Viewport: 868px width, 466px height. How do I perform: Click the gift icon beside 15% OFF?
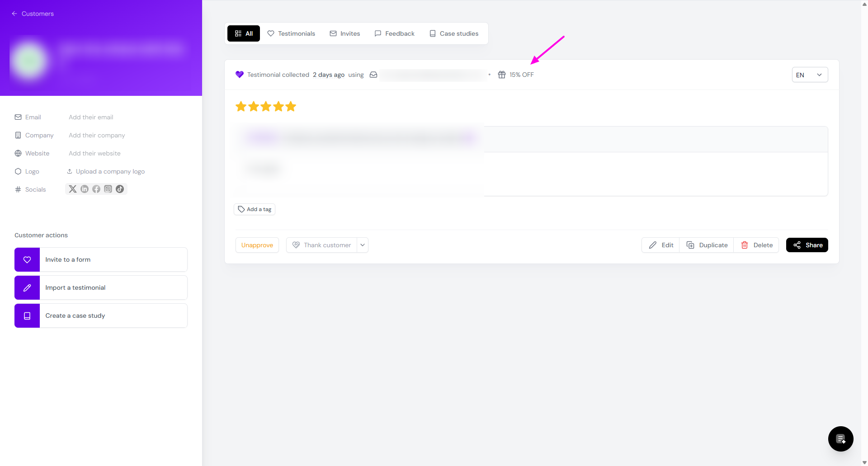pos(501,75)
